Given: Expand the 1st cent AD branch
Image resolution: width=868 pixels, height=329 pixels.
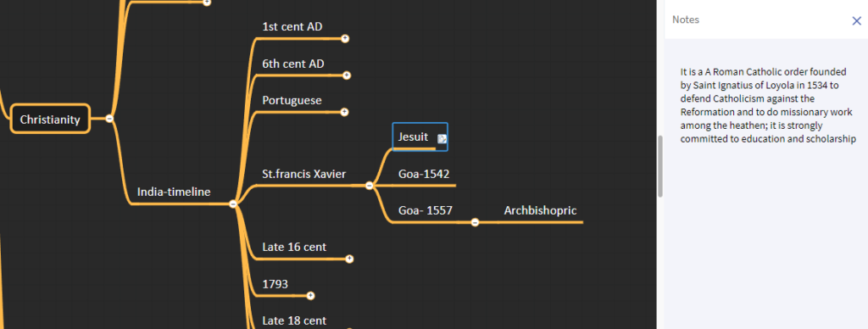Looking at the screenshot, I should (x=345, y=39).
